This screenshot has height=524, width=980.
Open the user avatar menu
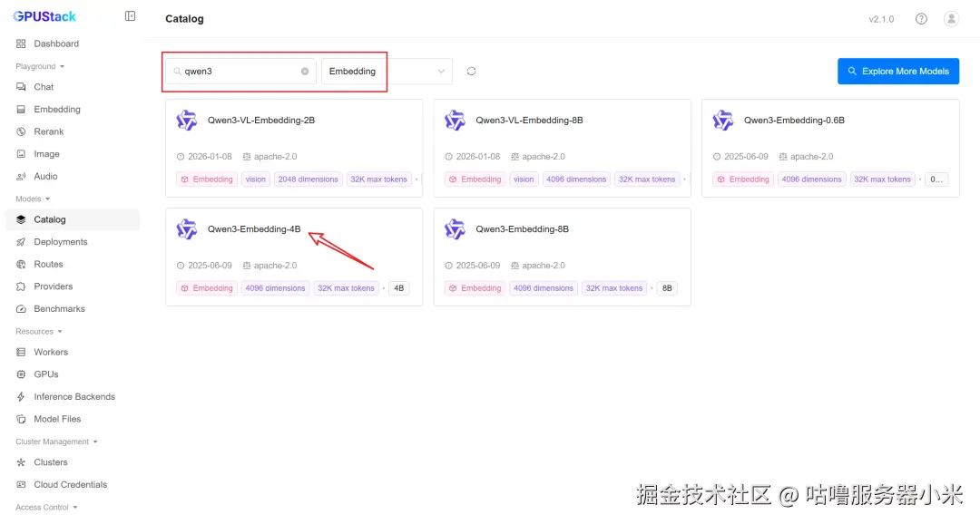click(x=951, y=19)
